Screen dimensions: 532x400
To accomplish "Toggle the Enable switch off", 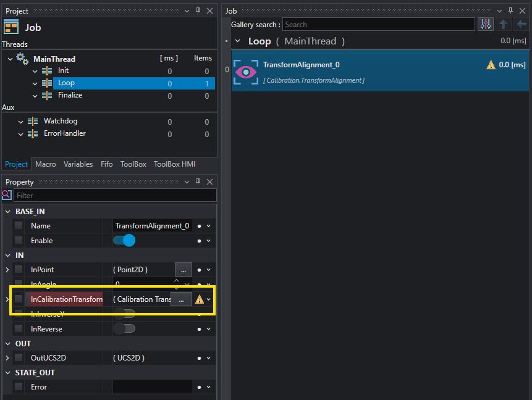I will [124, 240].
